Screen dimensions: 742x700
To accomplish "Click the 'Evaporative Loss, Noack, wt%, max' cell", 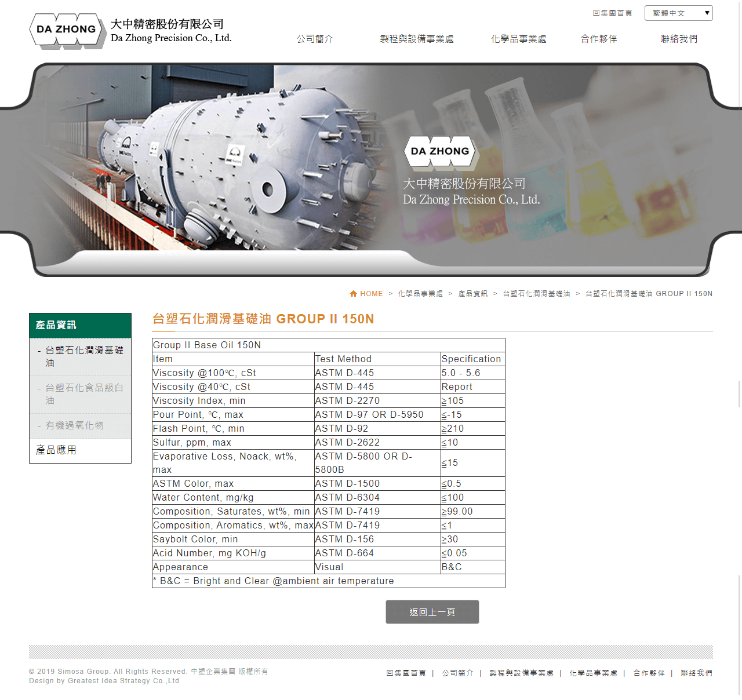I will [x=233, y=463].
